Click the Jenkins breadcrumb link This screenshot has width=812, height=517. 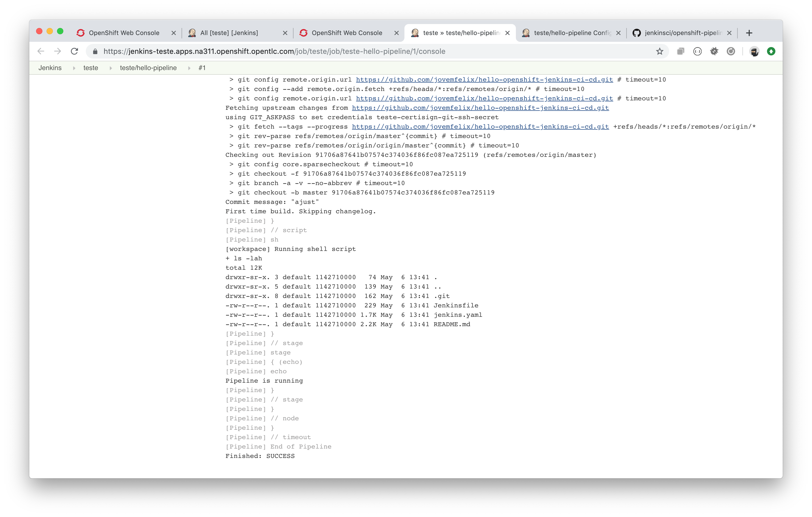pyautogui.click(x=50, y=68)
